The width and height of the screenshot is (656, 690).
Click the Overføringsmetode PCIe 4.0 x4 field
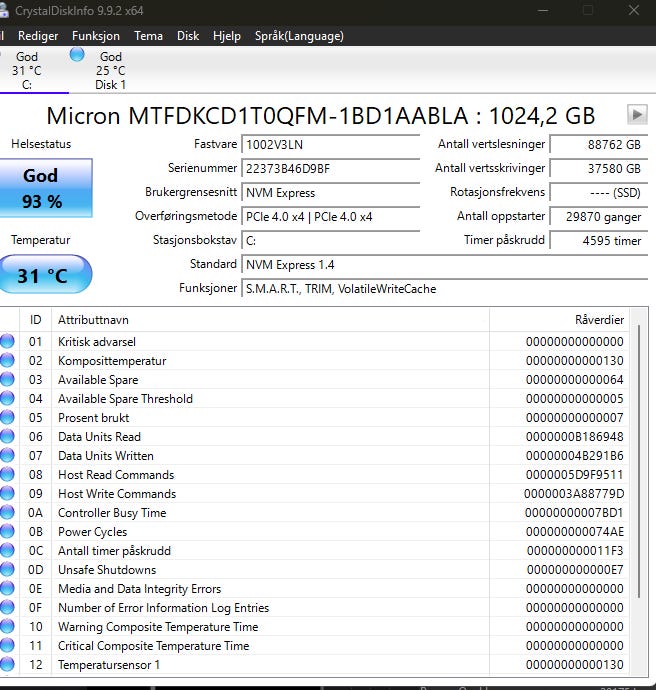click(330, 217)
